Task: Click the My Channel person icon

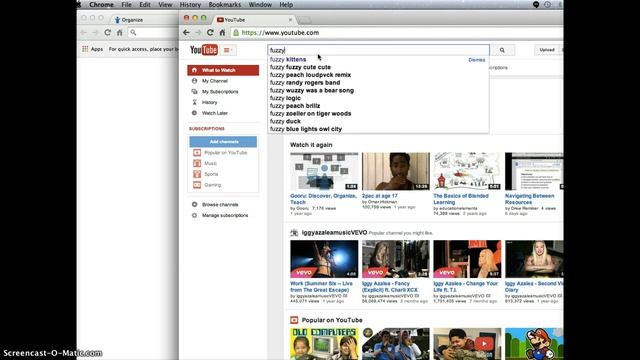Action: [x=194, y=81]
